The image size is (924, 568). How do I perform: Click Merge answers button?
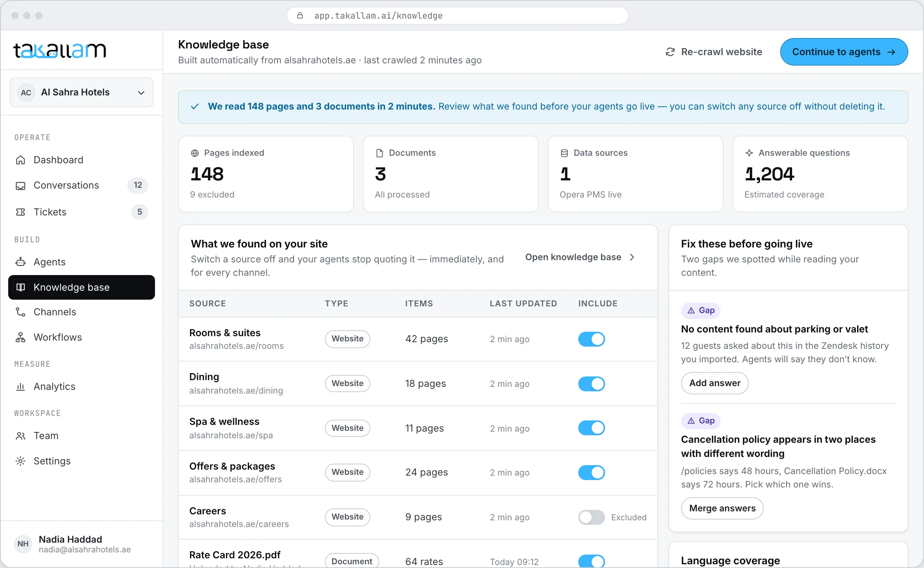(x=722, y=508)
